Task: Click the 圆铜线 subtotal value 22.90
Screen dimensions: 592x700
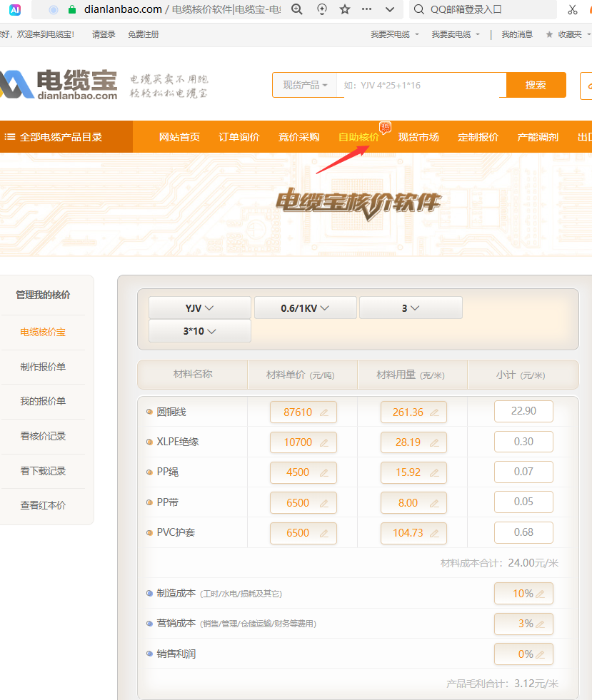Action: tap(523, 411)
